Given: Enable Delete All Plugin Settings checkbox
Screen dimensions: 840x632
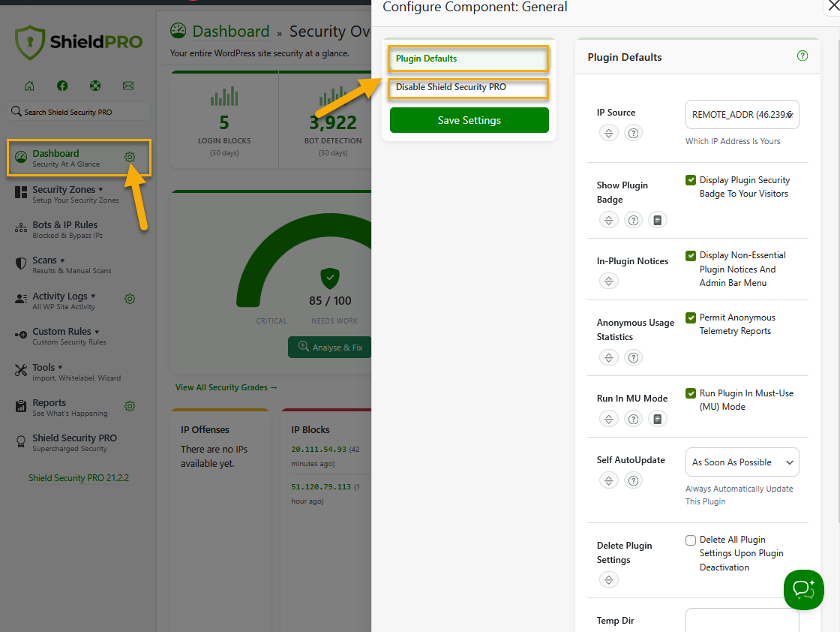Looking at the screenshot, I should pyautogui.click(x=691, y=540).
